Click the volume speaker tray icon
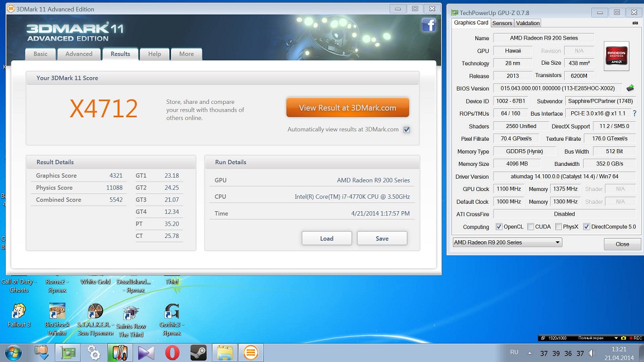 [x=592, y=353]
